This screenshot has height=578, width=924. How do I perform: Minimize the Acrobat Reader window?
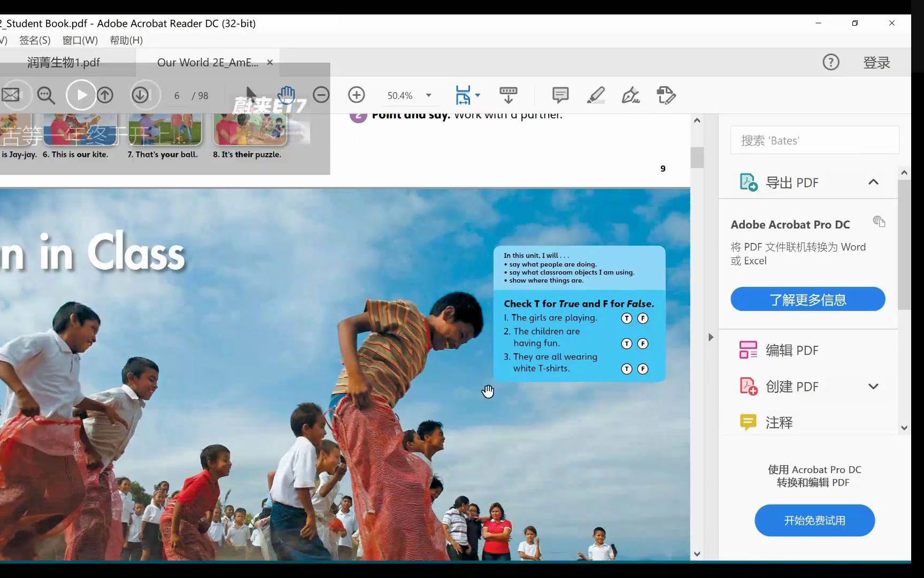818,23
